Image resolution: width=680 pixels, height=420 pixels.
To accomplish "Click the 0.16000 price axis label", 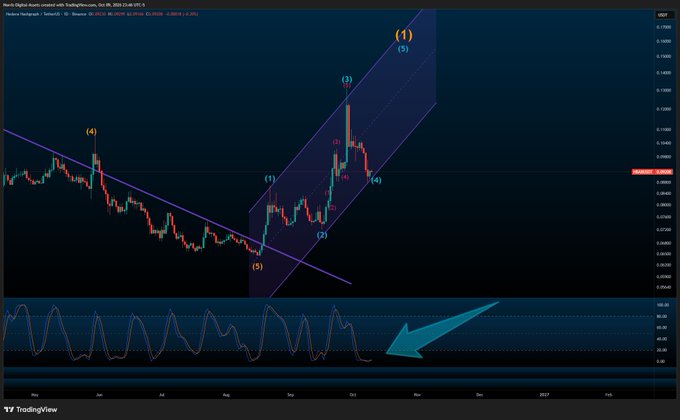I will pos(664,41).
